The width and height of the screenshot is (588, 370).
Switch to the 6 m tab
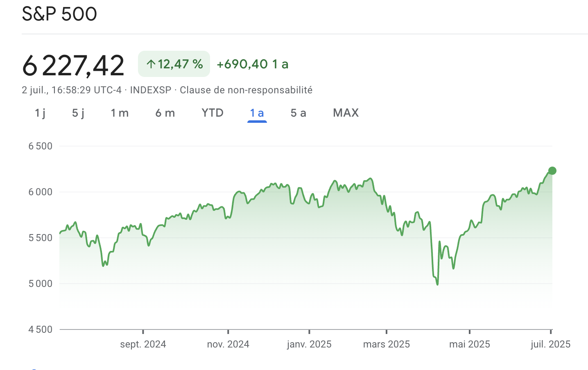coord(165,113)
